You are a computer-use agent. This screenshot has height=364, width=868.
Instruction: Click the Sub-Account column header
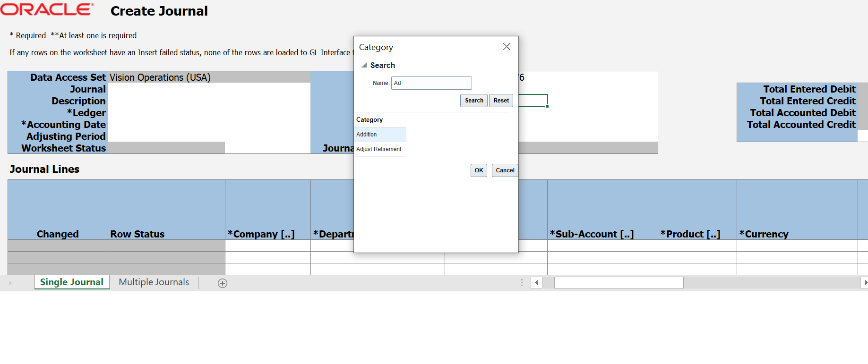pos(602,210)
